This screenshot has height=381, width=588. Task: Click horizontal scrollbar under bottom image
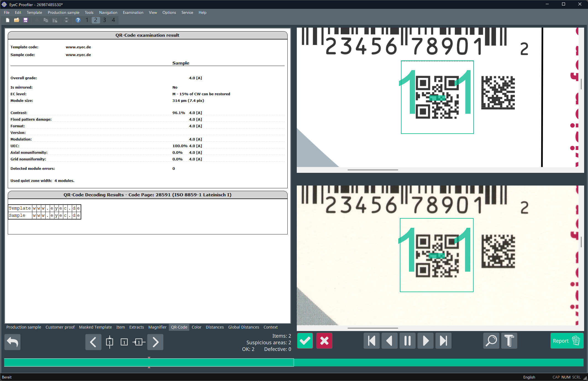click(x=373, y=328)
